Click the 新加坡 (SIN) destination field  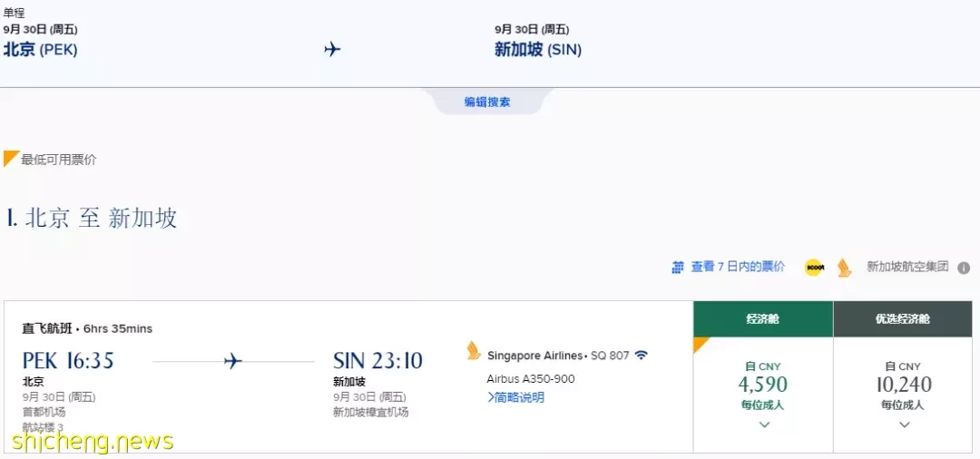pyautogui.click(x=538, y=50)
